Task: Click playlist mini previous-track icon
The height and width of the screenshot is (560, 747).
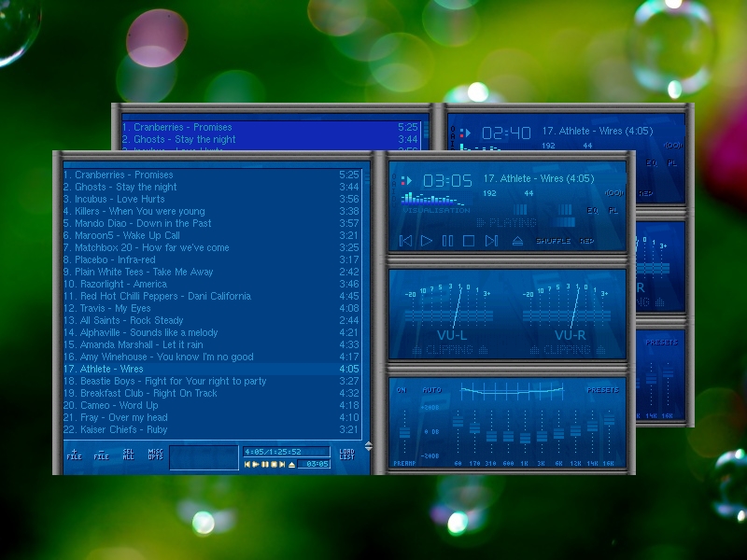Action: 247,464
